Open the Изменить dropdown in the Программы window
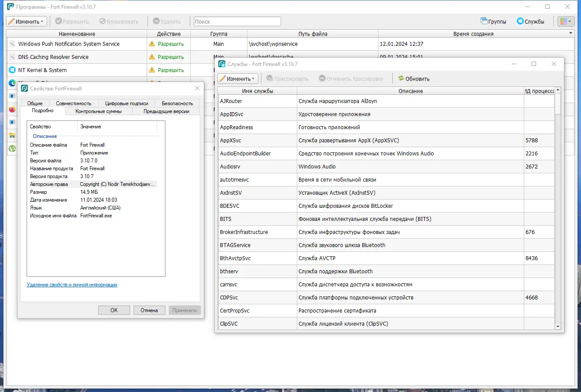Screen dimensions: 581x392 tap(27, 21)
